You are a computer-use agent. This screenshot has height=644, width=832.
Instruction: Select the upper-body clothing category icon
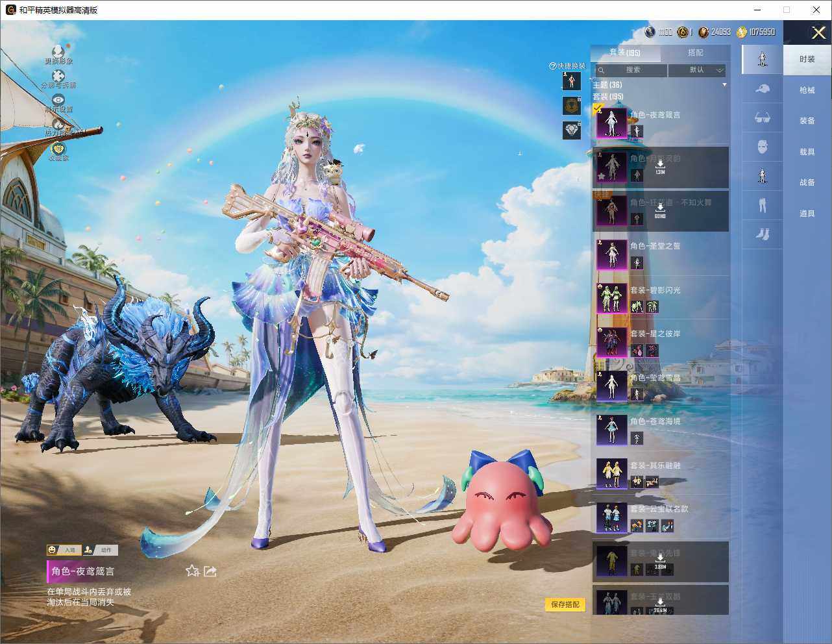[x=763, y=175]
